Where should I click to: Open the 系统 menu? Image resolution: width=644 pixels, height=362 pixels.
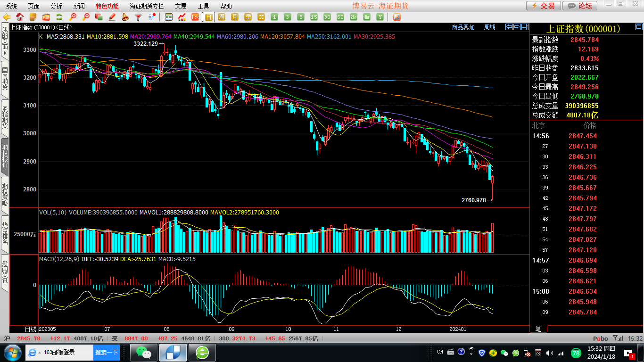[11, 6]
